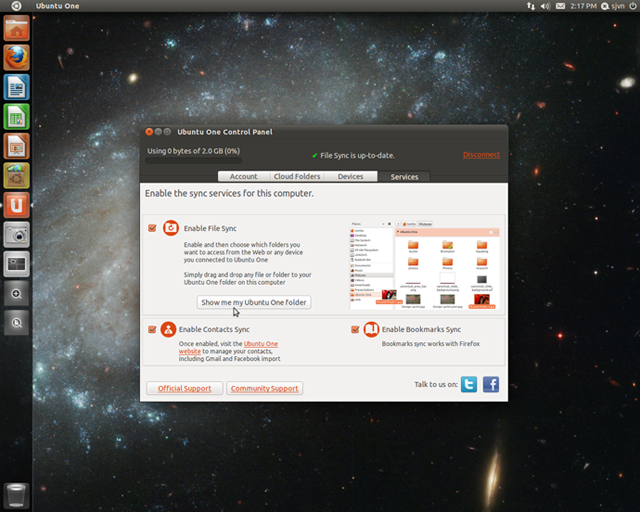
Task: Launch Firefox from the dock
Action: [16, 58]
